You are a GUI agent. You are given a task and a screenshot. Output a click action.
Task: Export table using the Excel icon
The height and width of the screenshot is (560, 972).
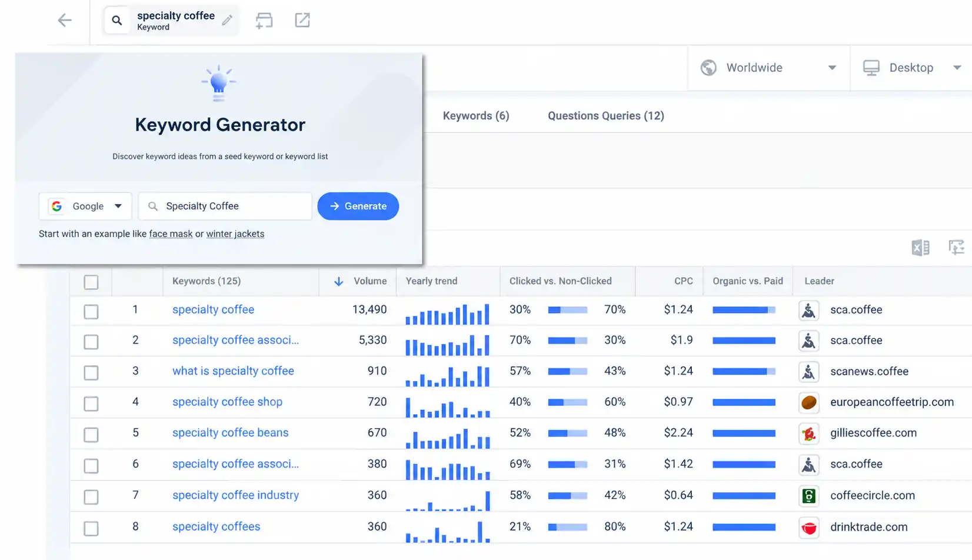[x=921, y=248]
